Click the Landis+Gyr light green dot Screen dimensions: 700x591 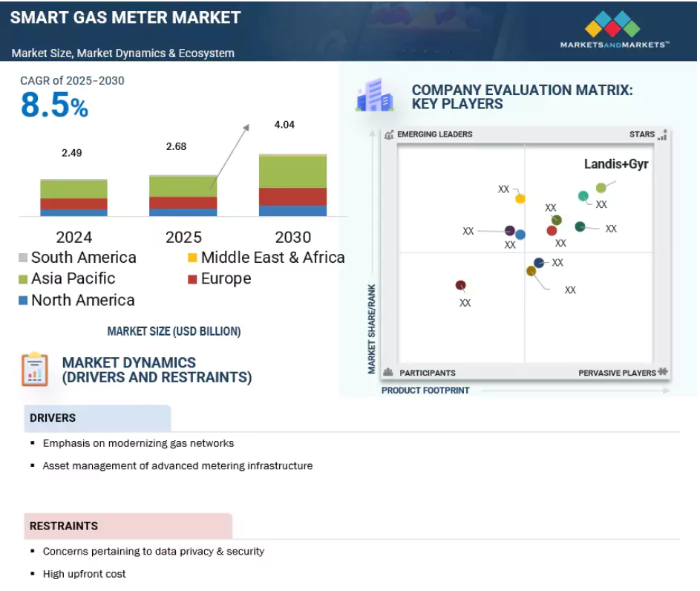[x=601, y=188]
